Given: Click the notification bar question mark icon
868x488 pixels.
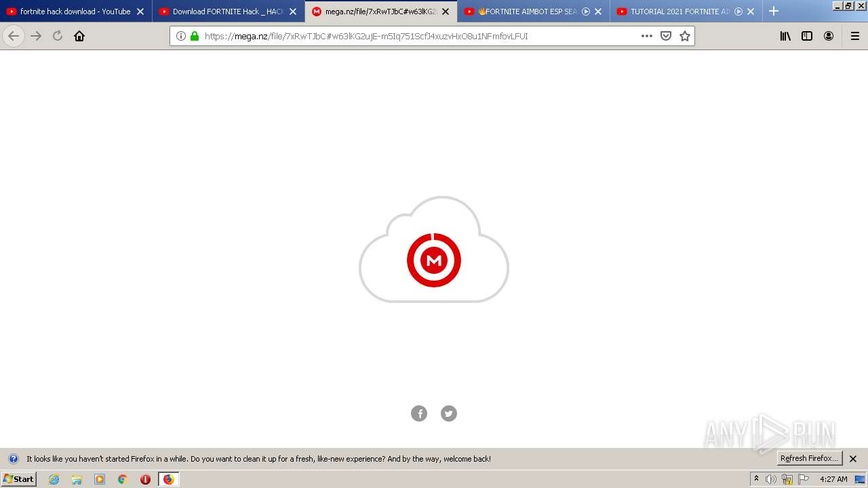Looking at the screenshot, I should [13, 459].
